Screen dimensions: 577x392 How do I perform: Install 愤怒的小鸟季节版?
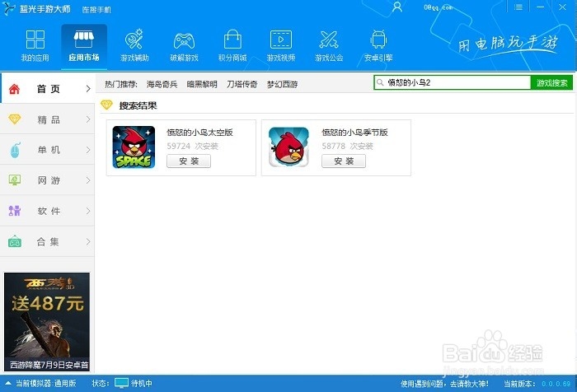344,161
